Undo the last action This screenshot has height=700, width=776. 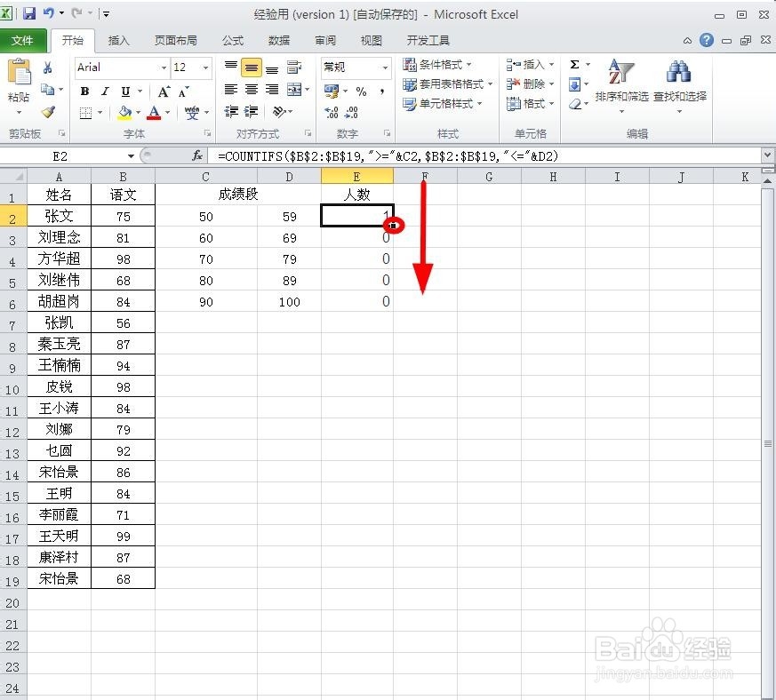point(49,12)
